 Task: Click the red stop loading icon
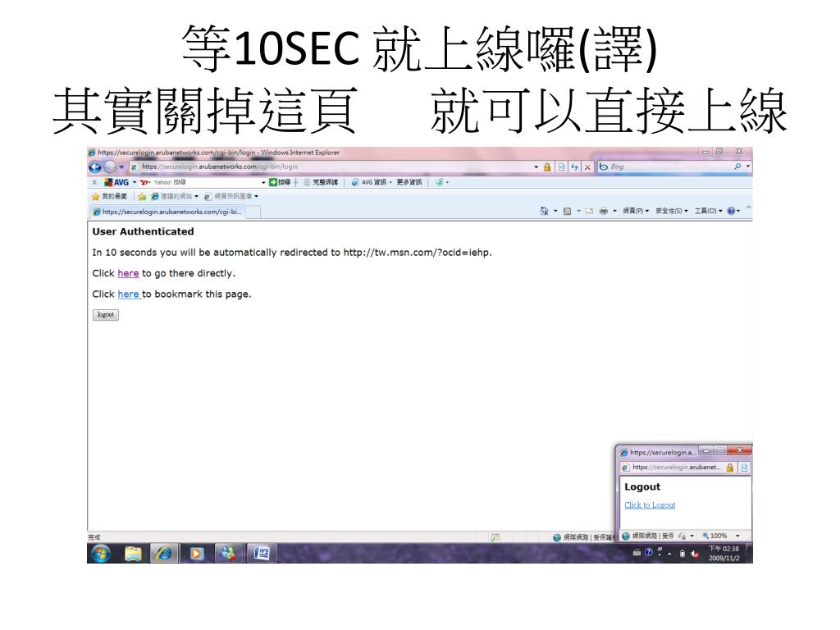(x=587, y=167)
